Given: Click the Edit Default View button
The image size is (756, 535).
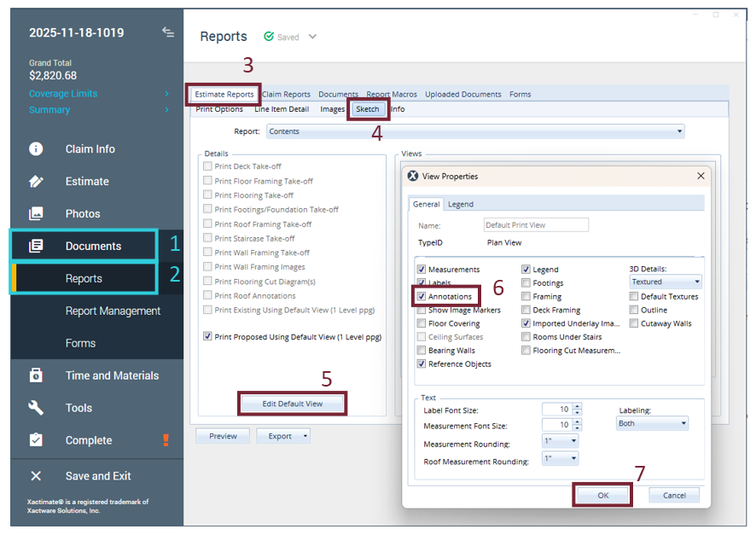Looking at the screenshot, I should [293, 404].
